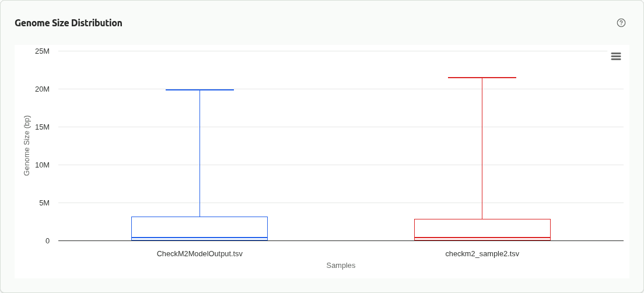Open the chart hamburger context menu

pos(616,57)
